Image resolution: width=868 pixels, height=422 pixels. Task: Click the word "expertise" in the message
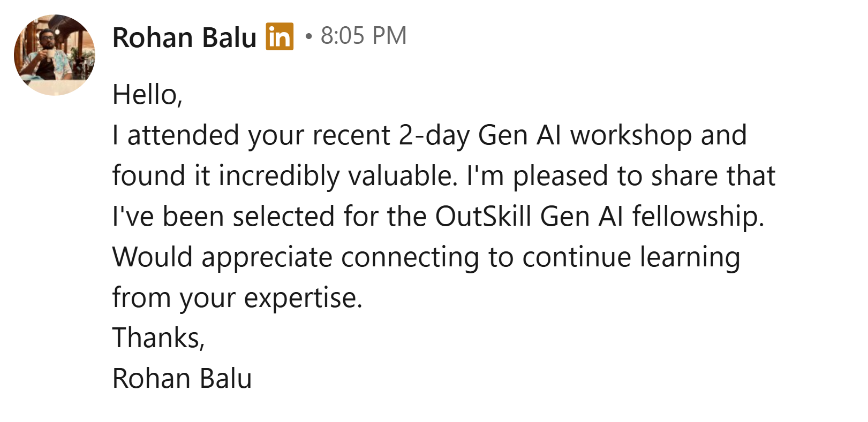pyautogui.click(x=303, y=298)
